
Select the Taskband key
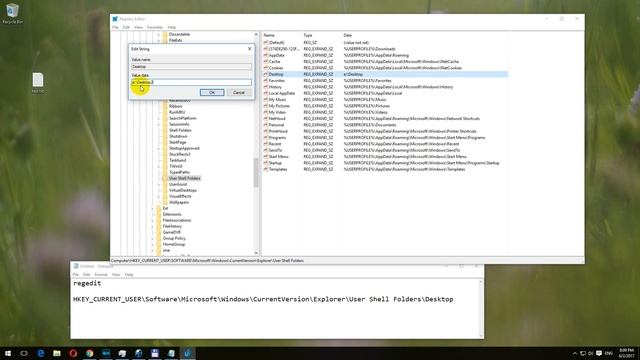click(178, 160)
